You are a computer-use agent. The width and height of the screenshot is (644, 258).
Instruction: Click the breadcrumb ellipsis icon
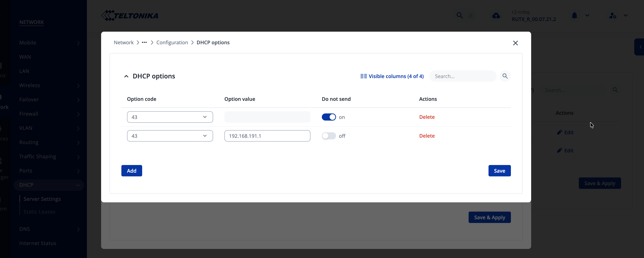point(144,42)
